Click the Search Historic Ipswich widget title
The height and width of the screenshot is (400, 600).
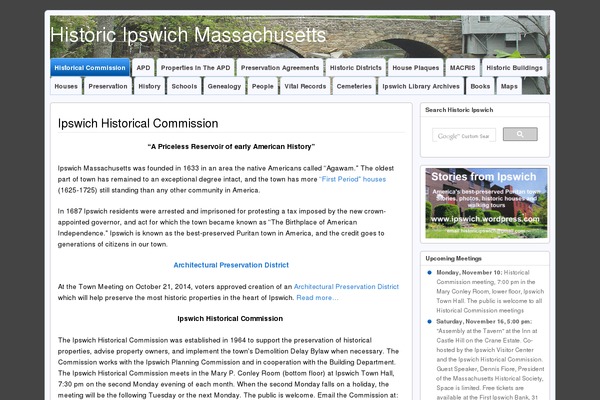point(459,110)
